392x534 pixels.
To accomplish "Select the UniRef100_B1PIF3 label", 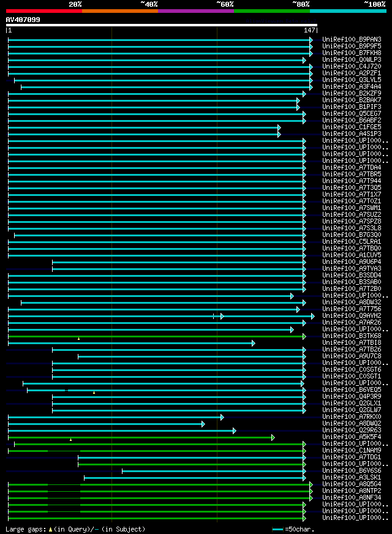I will [352, 107].
